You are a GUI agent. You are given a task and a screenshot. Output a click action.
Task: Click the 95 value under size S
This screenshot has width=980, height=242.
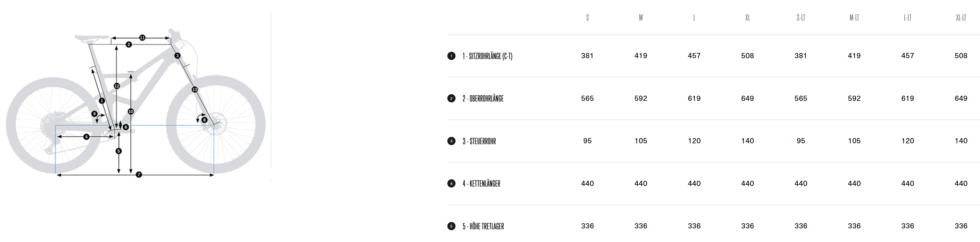(587, 141)
